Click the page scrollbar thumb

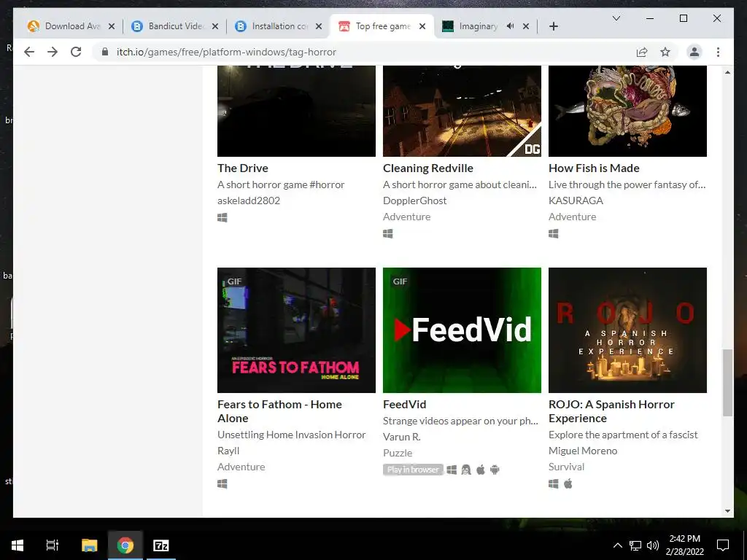727,383
